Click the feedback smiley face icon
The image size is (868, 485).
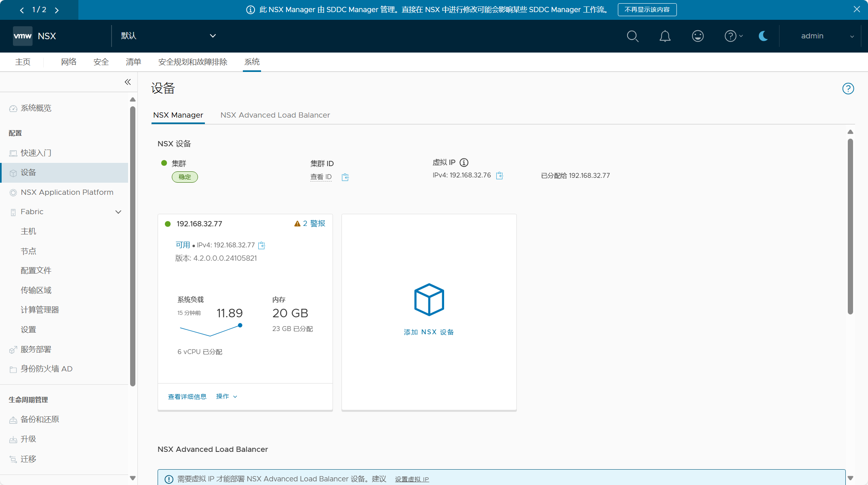[x=697, y=36]
